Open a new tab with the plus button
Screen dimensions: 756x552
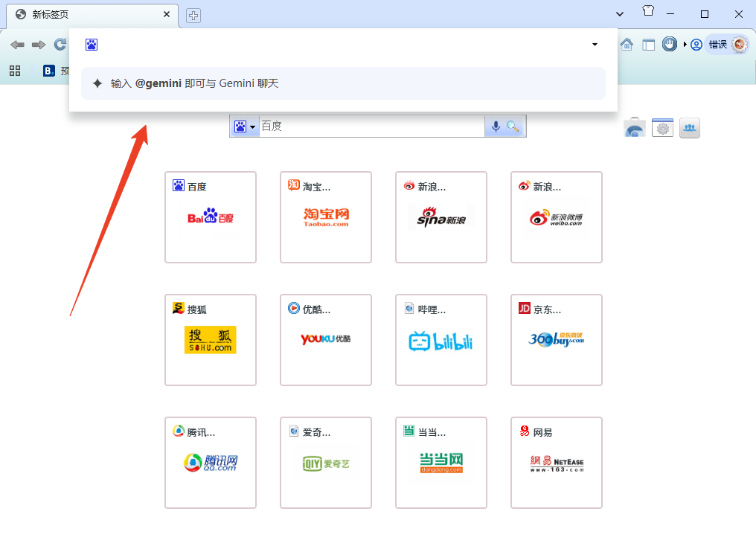(192, 15)
